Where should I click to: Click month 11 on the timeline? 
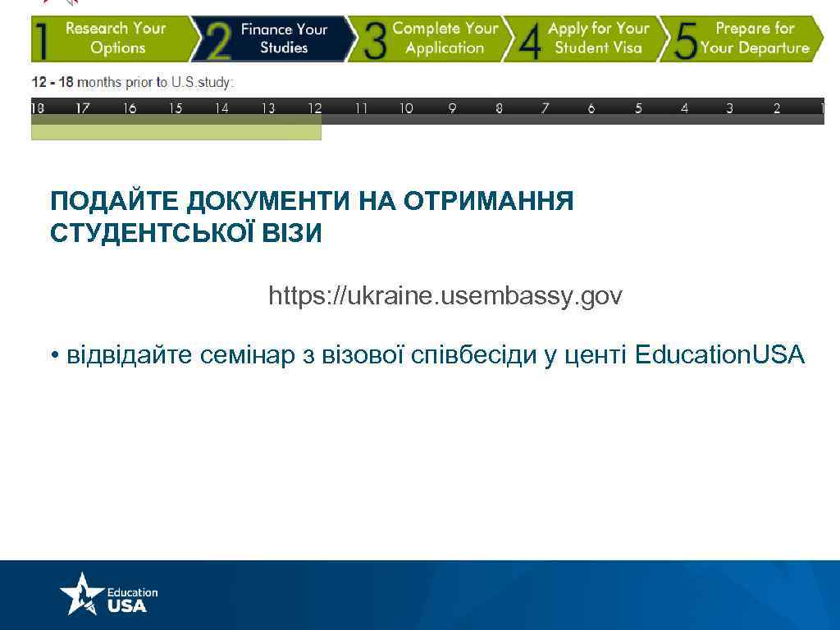[361, 108]
